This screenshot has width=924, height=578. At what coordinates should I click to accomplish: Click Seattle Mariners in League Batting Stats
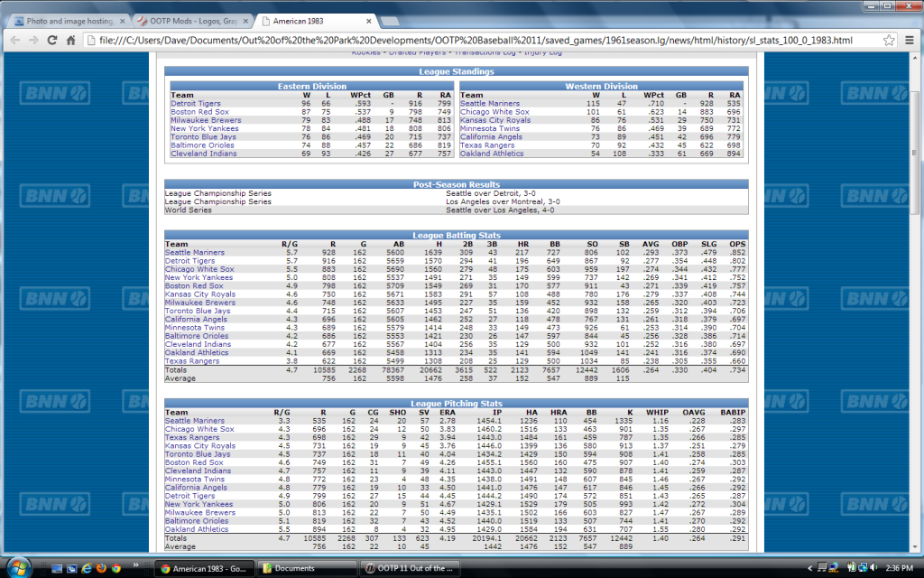(x=195, y=253)
